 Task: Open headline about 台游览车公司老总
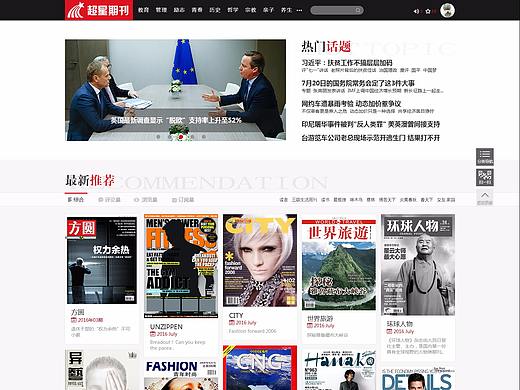coord(371,138)
